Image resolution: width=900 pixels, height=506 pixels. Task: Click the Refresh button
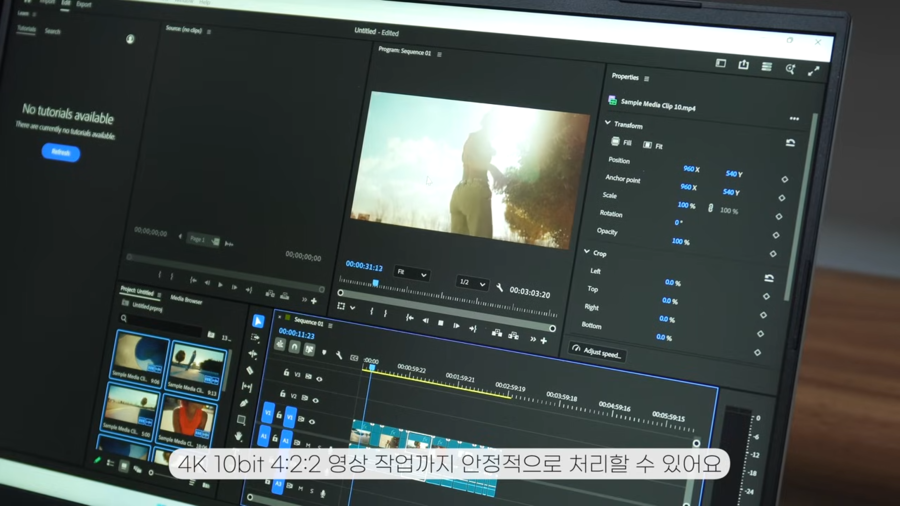coord(60,153)
